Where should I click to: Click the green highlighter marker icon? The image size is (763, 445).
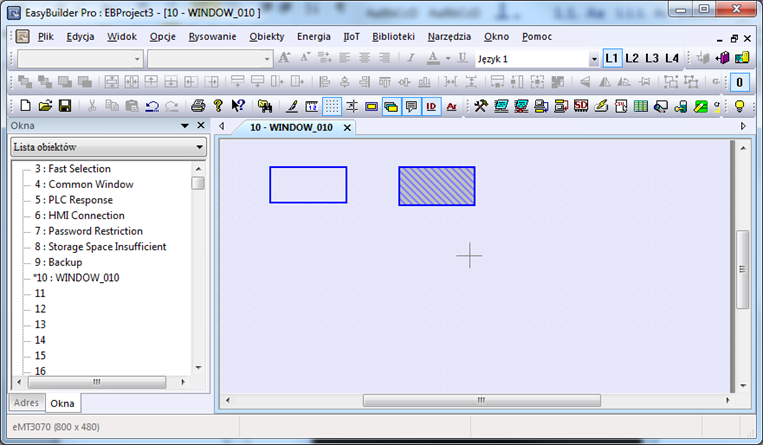(700, 106)
